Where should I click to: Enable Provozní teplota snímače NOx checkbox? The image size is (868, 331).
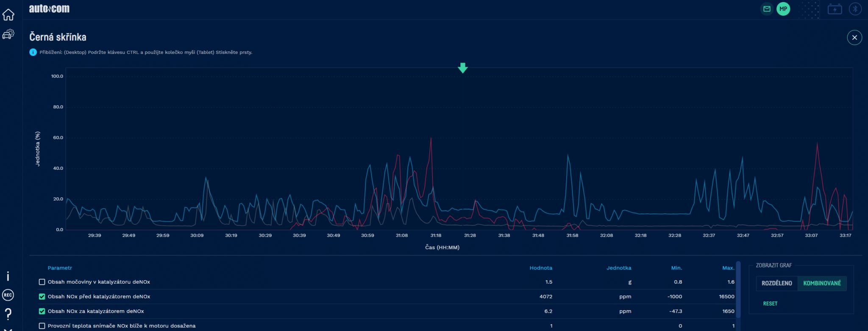[42, 326]
